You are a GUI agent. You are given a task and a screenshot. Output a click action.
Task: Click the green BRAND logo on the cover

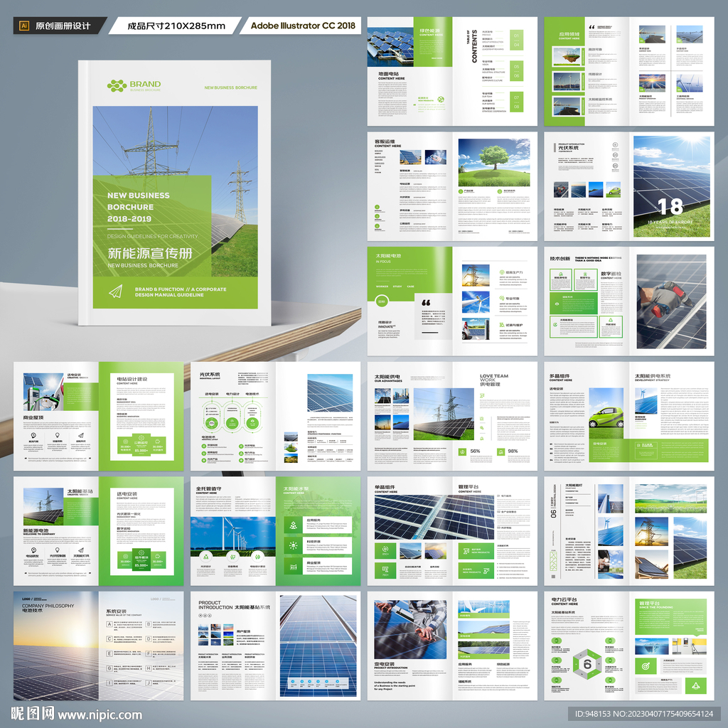click(134, 85)
